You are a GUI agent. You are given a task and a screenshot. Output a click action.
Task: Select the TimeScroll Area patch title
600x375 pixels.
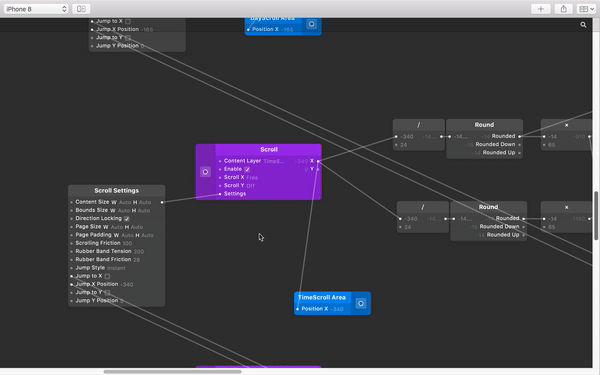click(322, 297)
